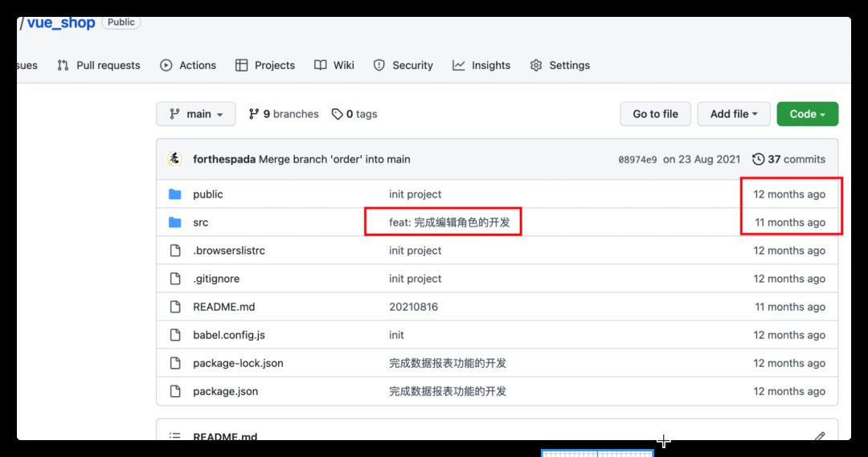Open the Actions tab

point(188,65)
